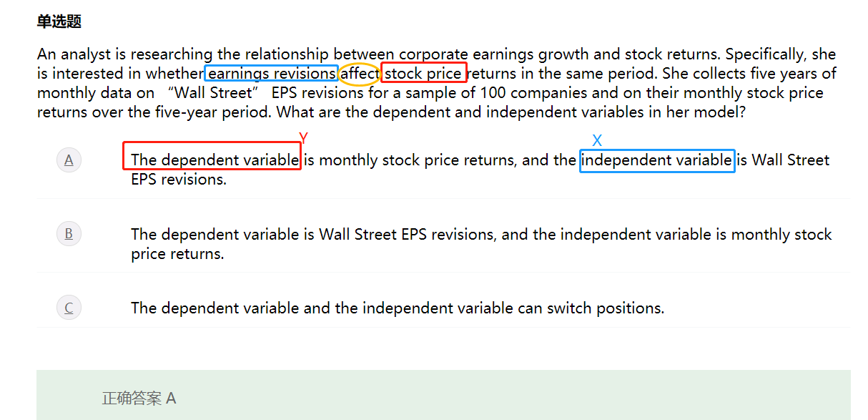
Task: Click red-boxed "The dependent variable" in option A
Action: pyautogui.click(x=214, y=160)
